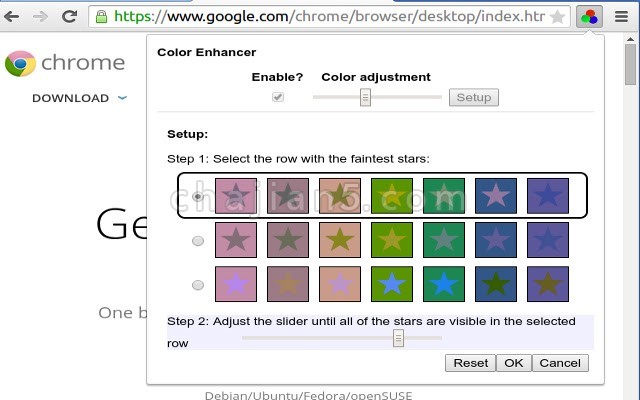The width and height of the screenshot is (640, 400).
Task: Click second row purple star swatch
Action: point(548,240)
